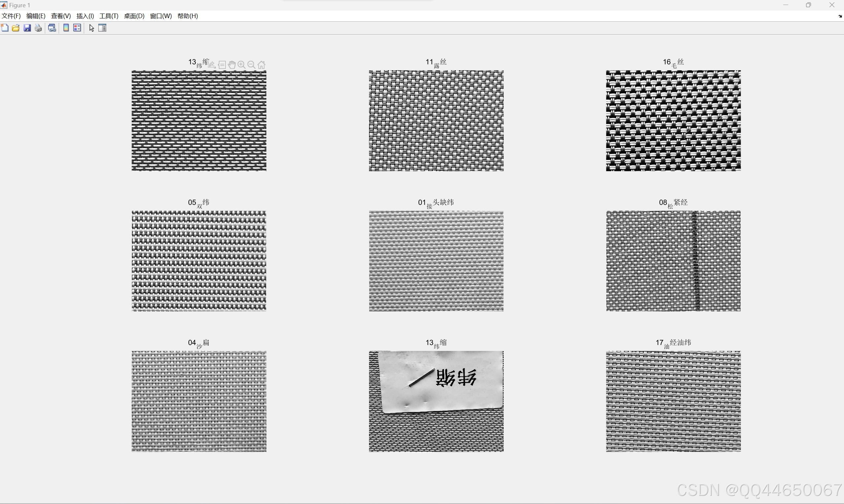
Task: Click the axes Zoom Out magnifier
Action: coord(252,65)
